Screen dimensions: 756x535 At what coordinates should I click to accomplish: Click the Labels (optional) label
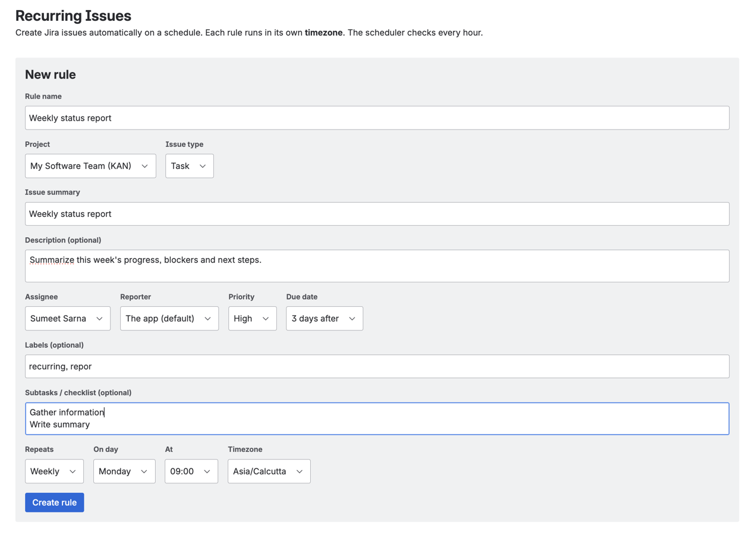click(54, 345)
